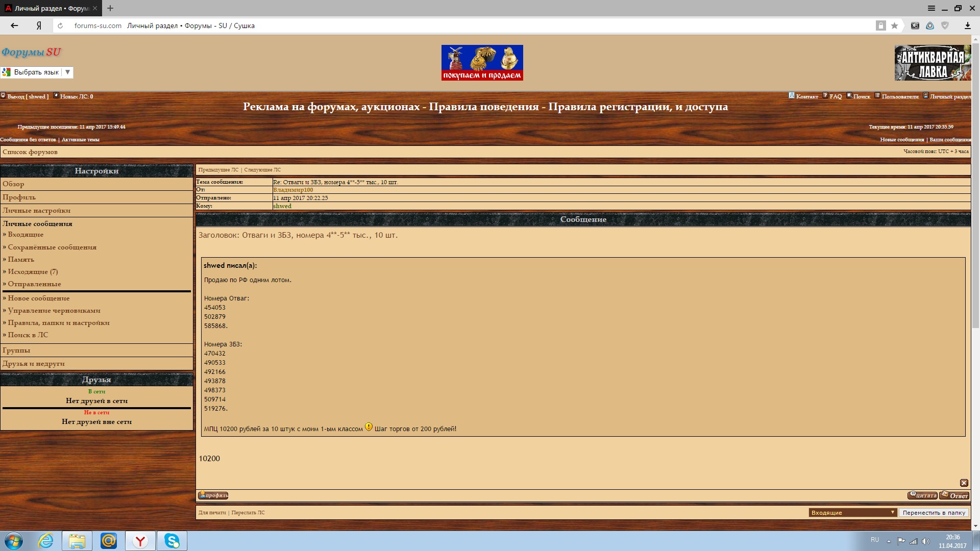Click Переслать ЛС link
The width and height of the screenshot is (980, 551).
coord(248,513)
